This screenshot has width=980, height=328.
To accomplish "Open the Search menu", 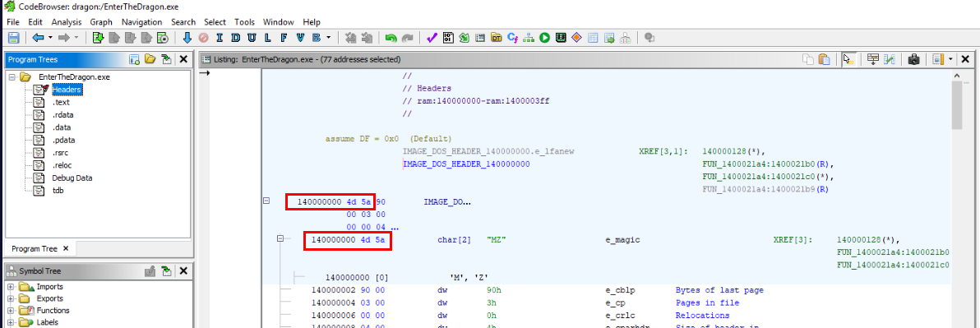I will 183,22.
